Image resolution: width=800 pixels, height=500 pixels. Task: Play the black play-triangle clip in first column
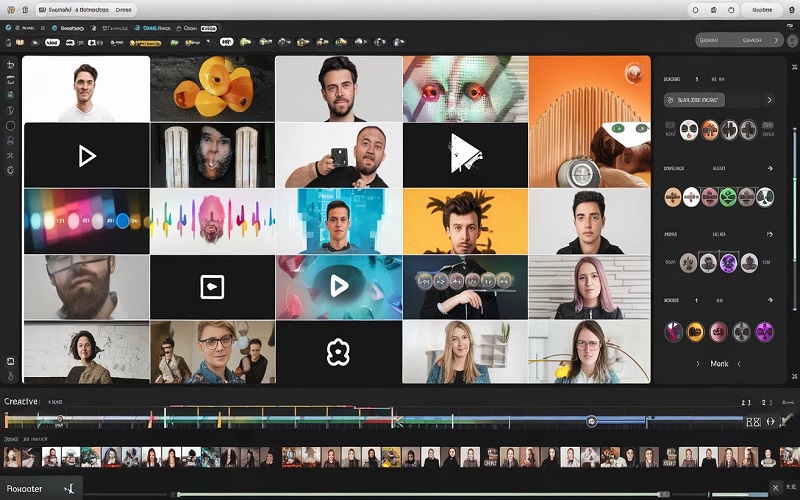87,155
